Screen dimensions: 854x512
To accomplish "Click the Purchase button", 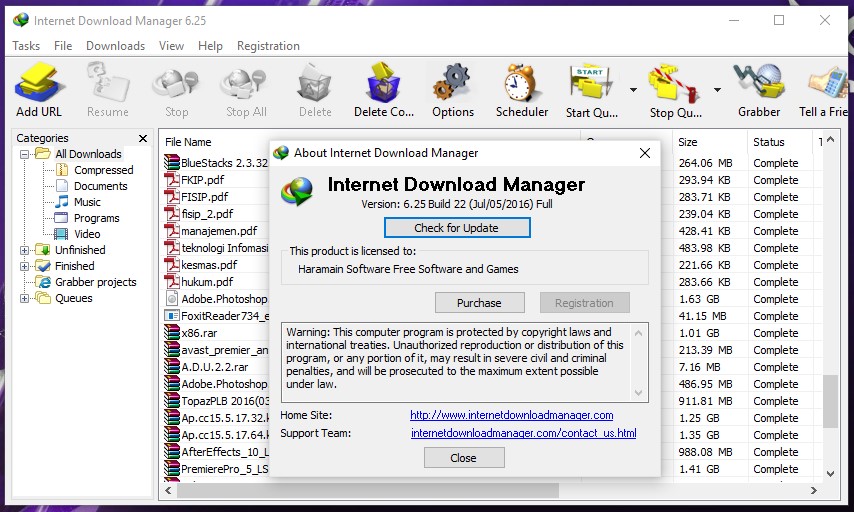I will [x=479, y=303].
